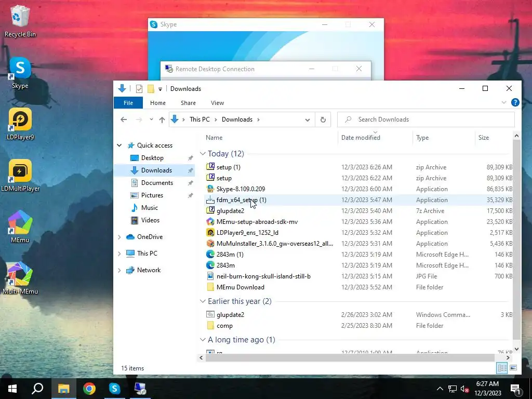This screenshot has height=399, width=532.
Task: Open Explorer Help via question mark icon
Action: [x=515, y=102]
